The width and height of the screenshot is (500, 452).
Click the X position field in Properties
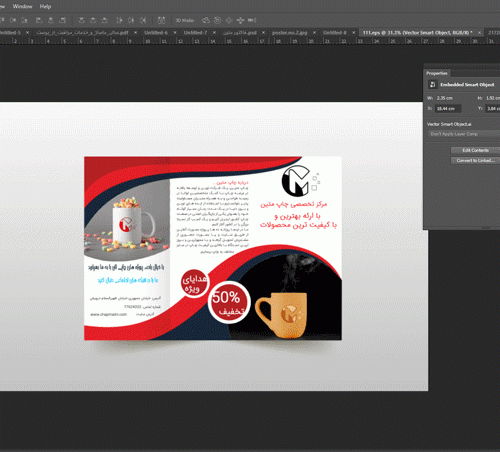point(448,109)
